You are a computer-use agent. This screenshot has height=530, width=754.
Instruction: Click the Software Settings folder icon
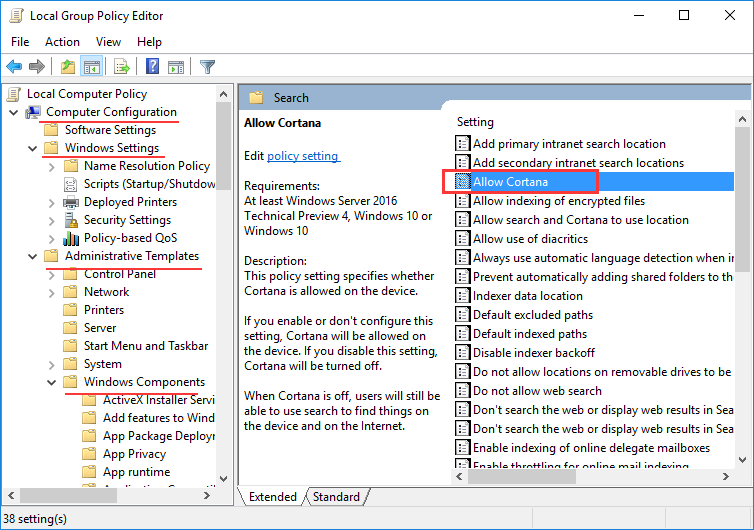click(x=51, y=130)
